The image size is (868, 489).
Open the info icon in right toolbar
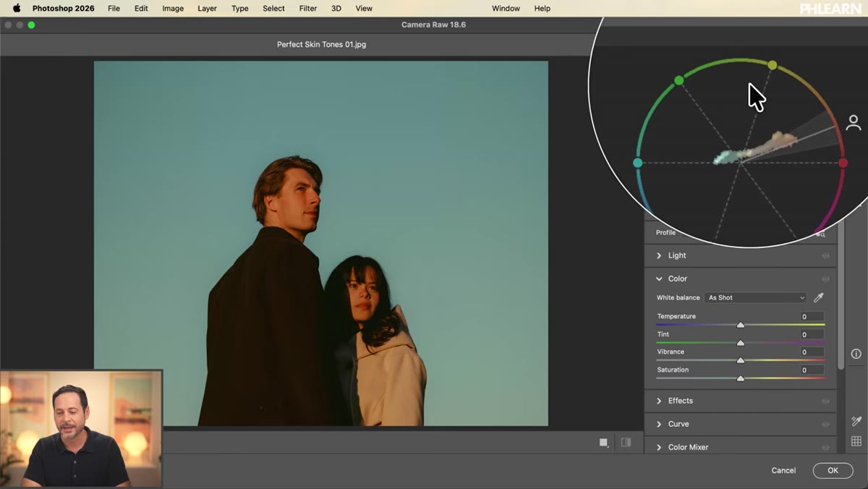tap(856, 354)
